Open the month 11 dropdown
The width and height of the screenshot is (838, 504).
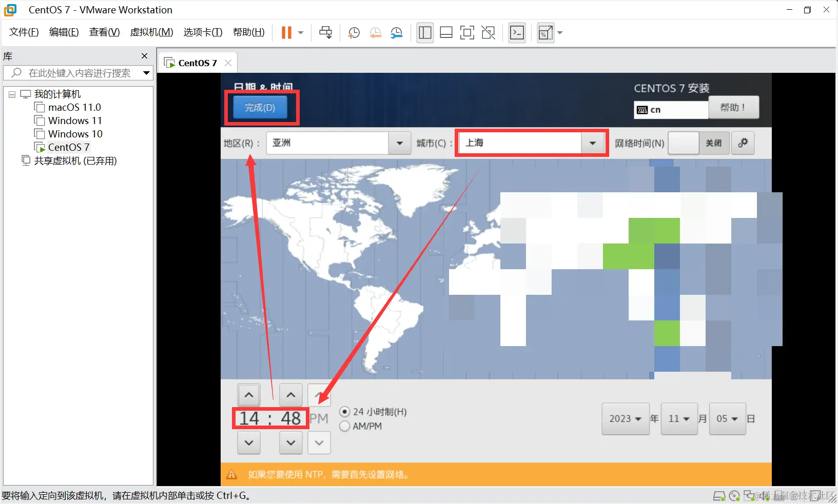679,419
